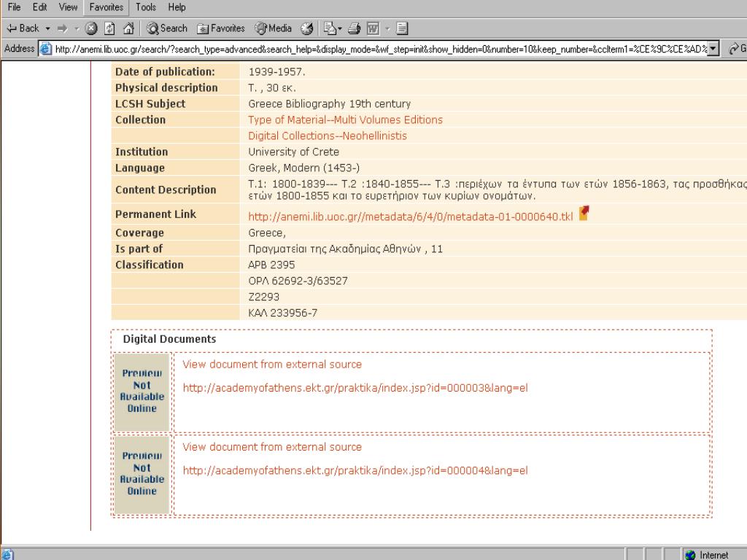Click the 'Digital Documents' section heading
This screenshot has width=747, height=560.
pos(169,339)
